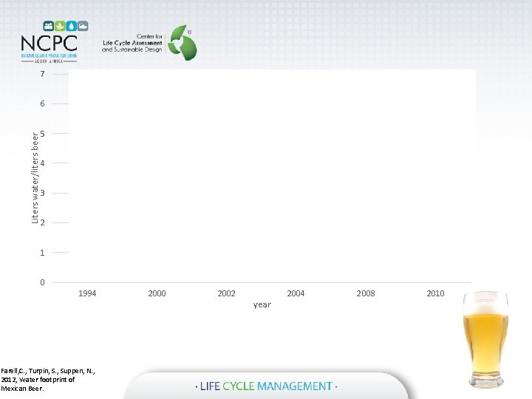Screen dimensions: 532x399
Task: Click the y-axis value 2
Action: (42, 222)
